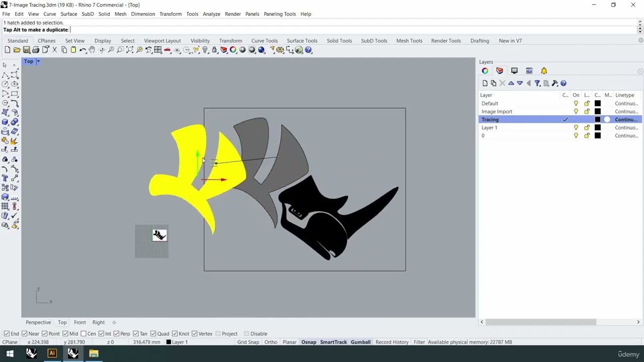Open the Transform menu
This screenshot has height=362, width=644.
point(171,14)
